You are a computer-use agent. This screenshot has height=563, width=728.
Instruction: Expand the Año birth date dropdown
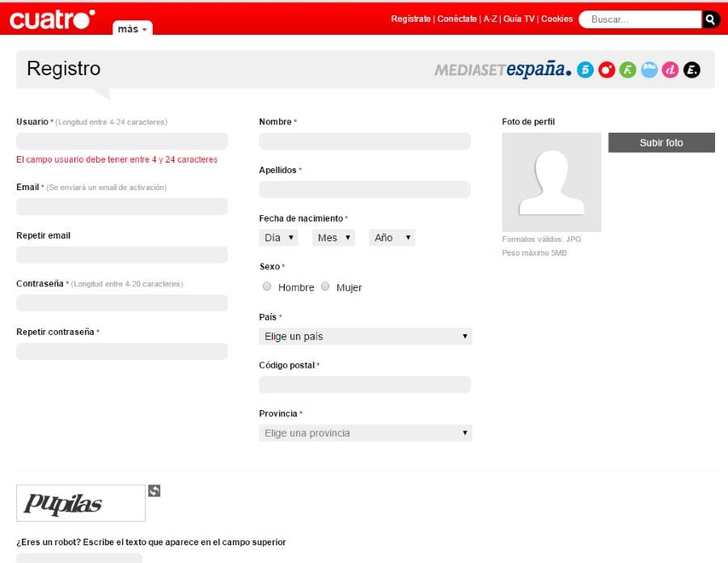(x=392, y=238)
